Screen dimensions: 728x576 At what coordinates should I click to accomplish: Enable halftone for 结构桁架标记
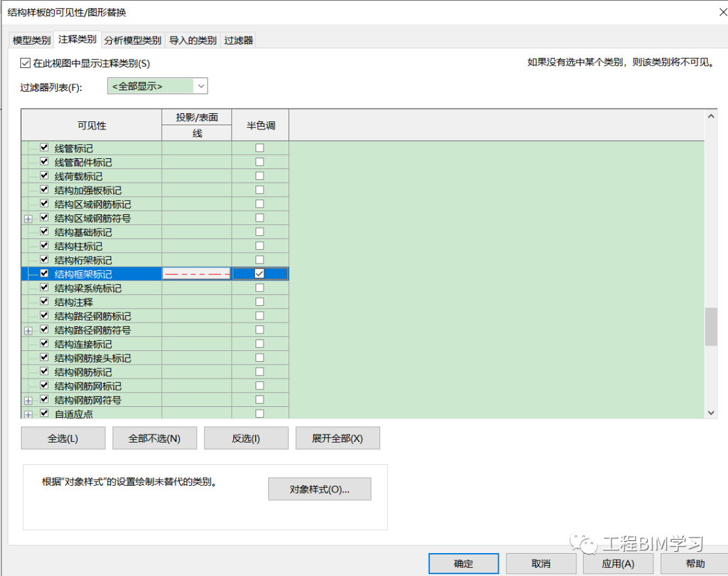pyautogui.click(x=260, y=259)
